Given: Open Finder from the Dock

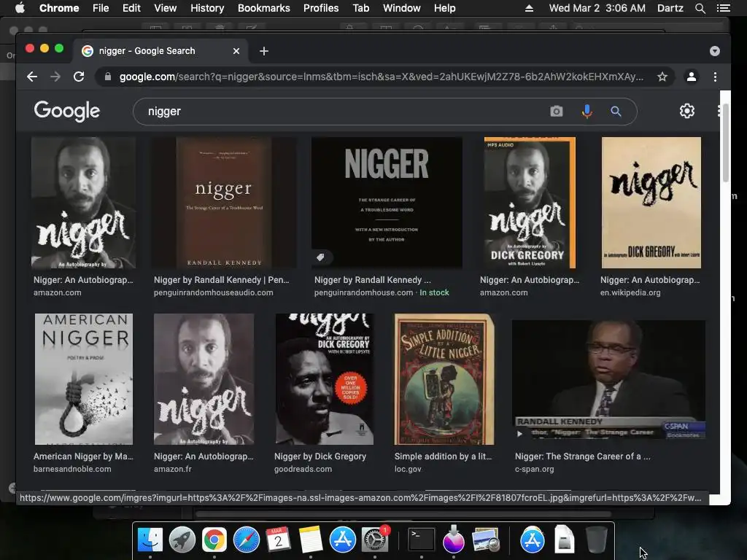Looking at the screenshot, I should pos(150,540).
